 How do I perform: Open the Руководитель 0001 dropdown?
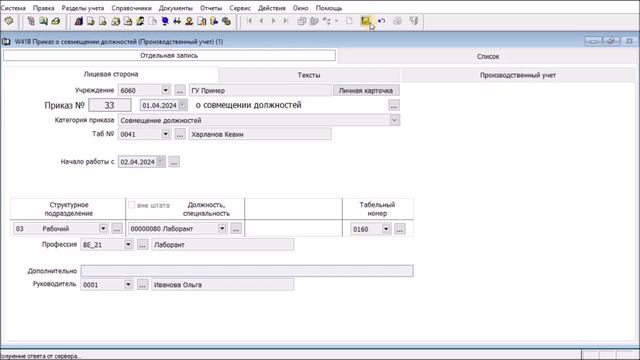pyautogui.click(x=128, y=284)
